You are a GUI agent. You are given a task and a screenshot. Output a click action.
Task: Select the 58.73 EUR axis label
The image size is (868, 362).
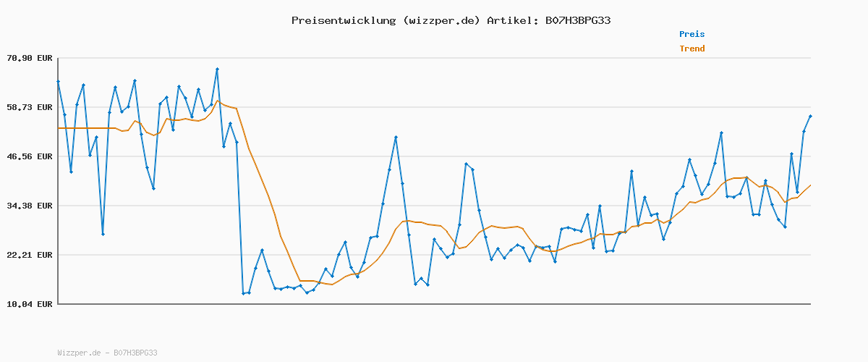tap(30, 107)
